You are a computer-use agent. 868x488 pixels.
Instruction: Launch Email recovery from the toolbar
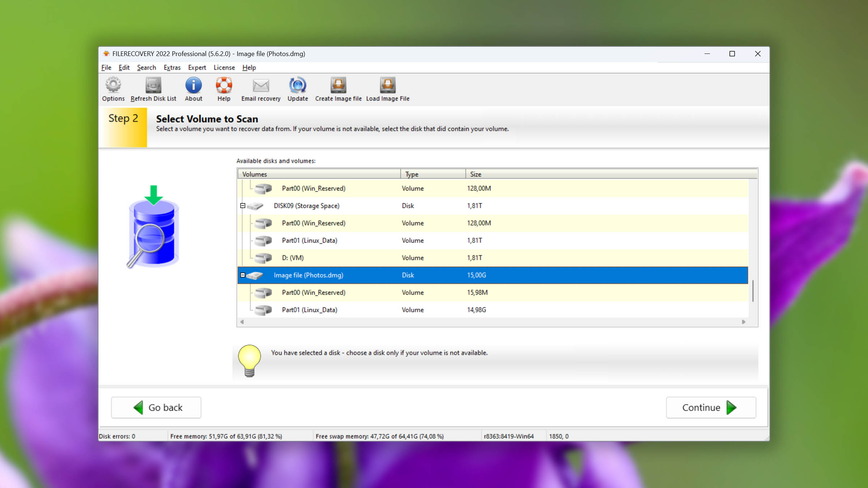(261, 86)
